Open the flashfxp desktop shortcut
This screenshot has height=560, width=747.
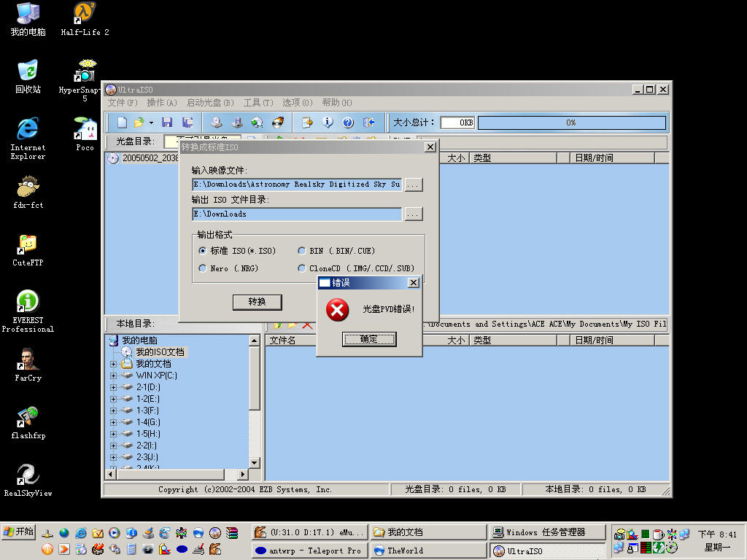(x=28, y=423)
